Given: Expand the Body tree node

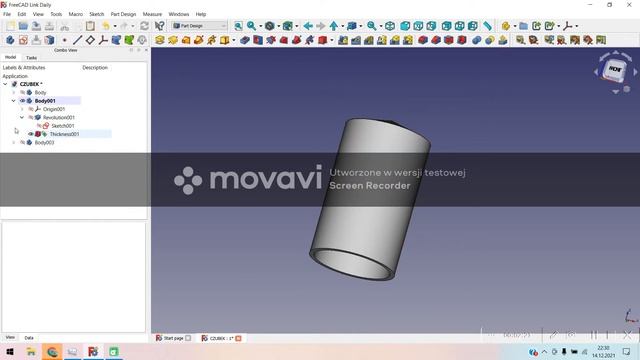Looking at the screenshot, I should click(13, 93).
